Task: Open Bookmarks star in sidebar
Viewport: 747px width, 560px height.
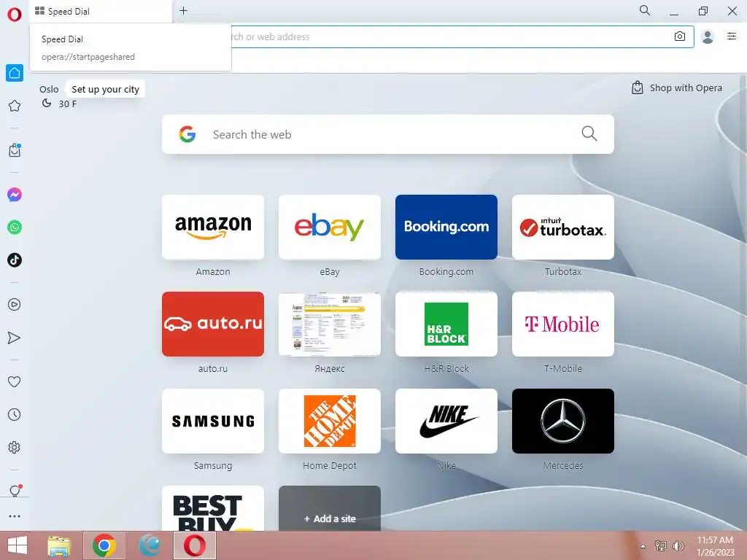Action: coord(15,106)
